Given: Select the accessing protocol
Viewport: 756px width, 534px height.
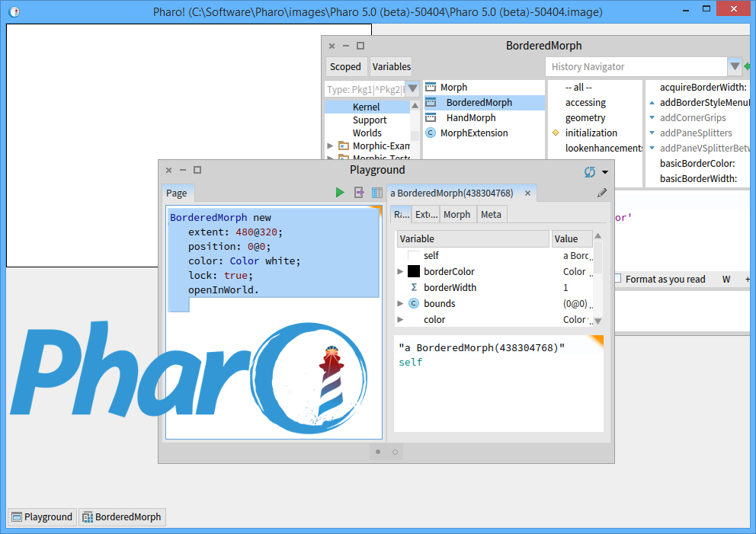Looking at the screenshot, I should [x=585, y=102].
